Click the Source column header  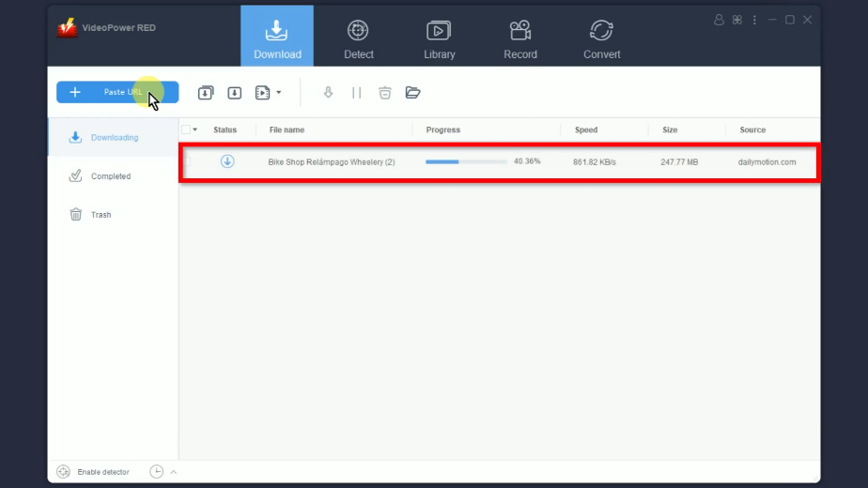click(x=752, y=130)
